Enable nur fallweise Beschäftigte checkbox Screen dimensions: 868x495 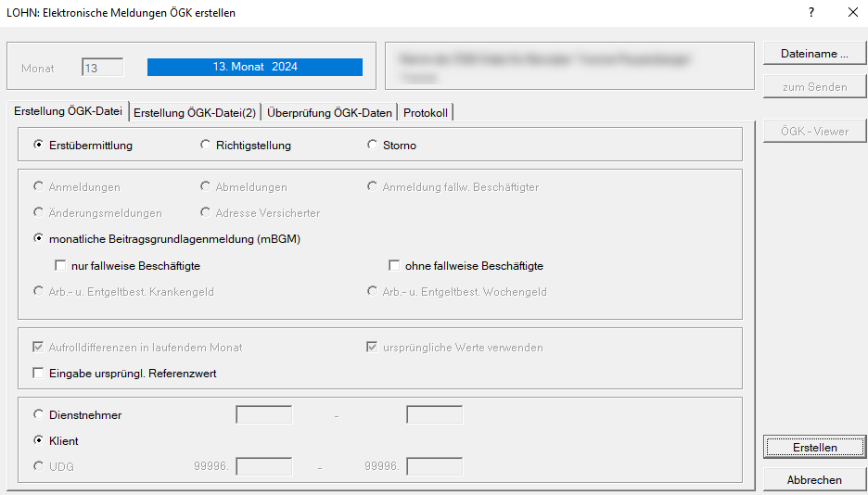pyautogui.click(x=61, y=266)
